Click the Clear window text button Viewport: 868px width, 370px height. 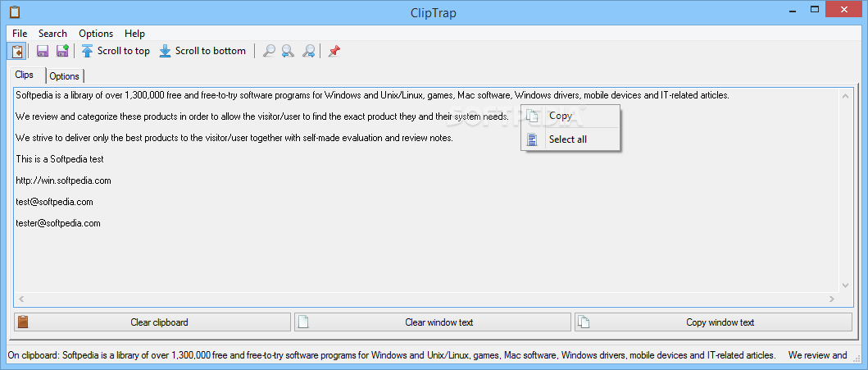(x=432, y=322)
